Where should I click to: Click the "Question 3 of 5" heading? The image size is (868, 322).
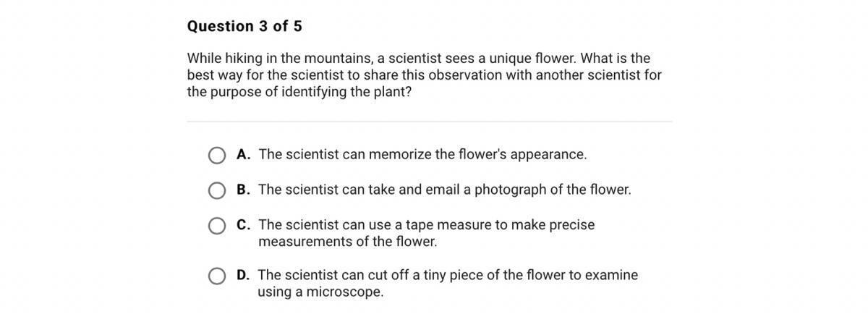coord(244,26)
